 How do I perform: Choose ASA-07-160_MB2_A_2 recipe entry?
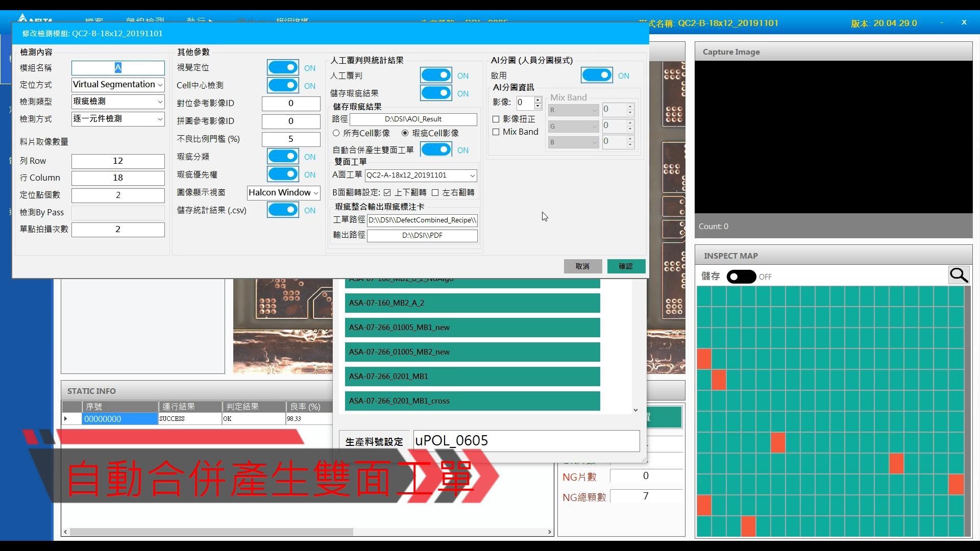pyautogui.click(x=472, y=303)
